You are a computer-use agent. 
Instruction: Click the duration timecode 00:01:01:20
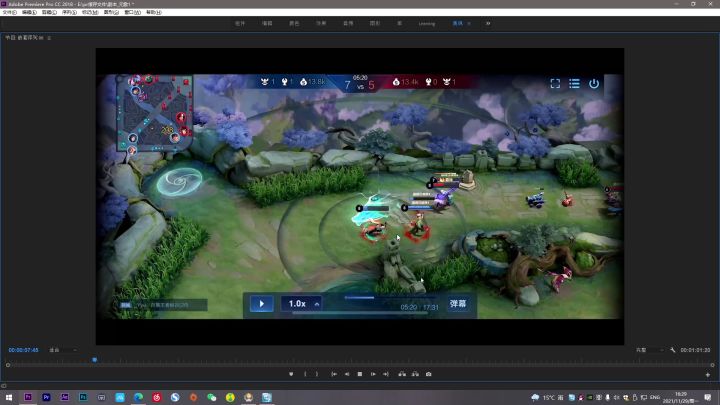tap(695, 350)
